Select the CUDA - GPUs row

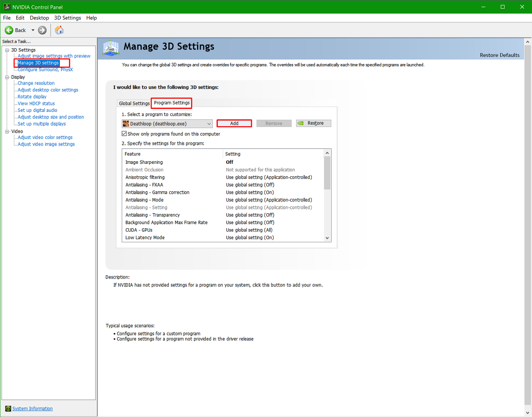[x=223, y=230]
